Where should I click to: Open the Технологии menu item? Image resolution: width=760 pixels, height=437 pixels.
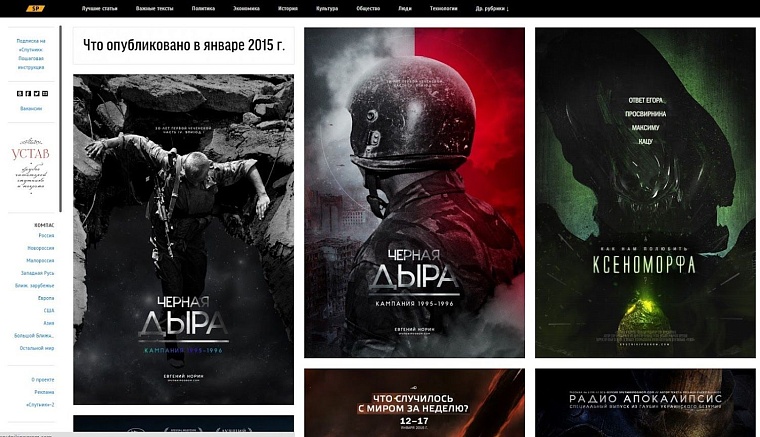443,8
